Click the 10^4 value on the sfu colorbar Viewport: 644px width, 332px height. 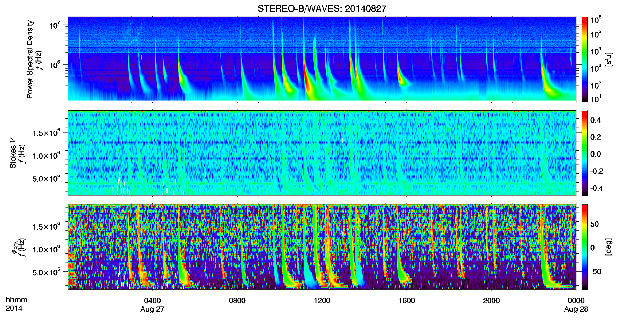[x=596, y=51]
